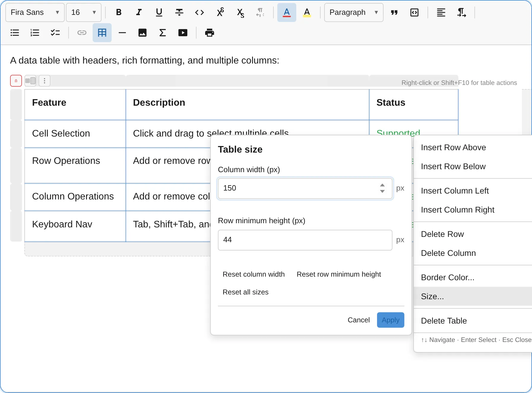Viewport: 532px width, 393px height.
Task: Focus the Row minimum height input
Action: pyautogui.click(x=305, y=240)
